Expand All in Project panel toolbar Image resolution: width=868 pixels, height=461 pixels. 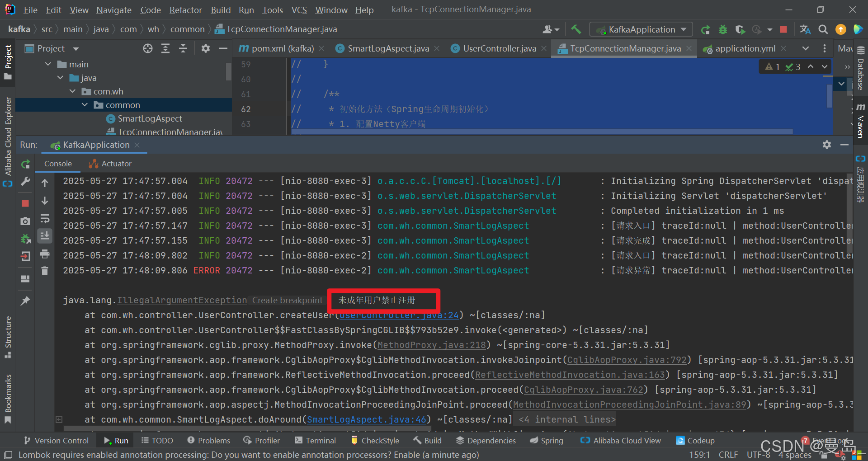pos(165,48)
